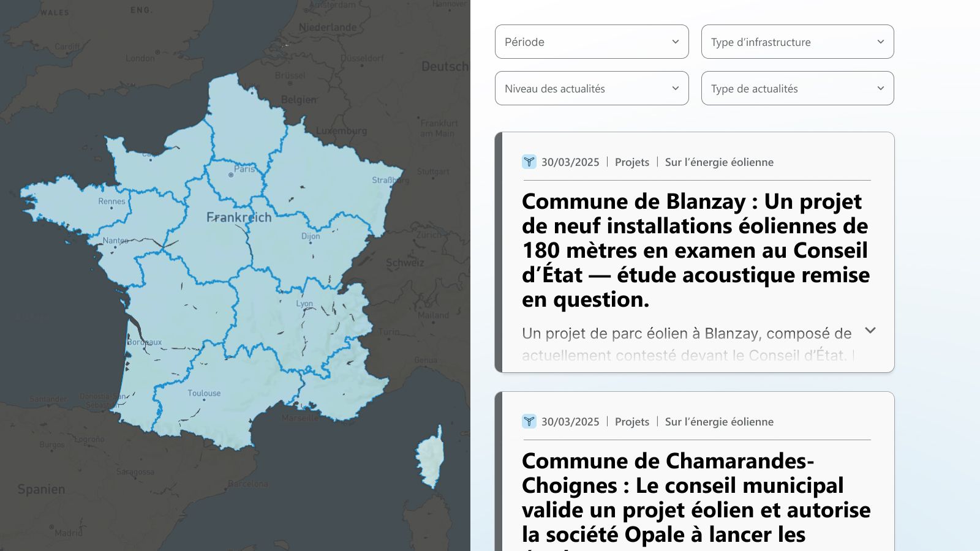Click wind turbine icon on Blanzay article
Image resolution: width=980 pixels, height=551 pixels.
[529, 162]
